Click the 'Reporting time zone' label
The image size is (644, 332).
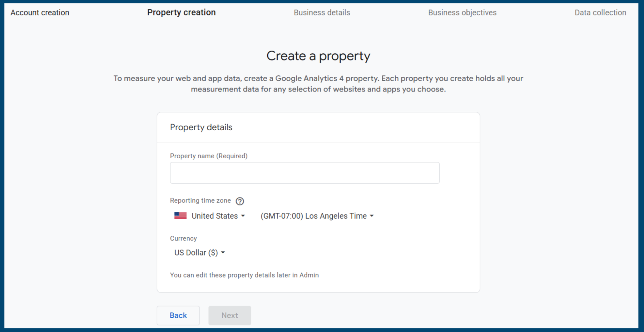(200, 200)
